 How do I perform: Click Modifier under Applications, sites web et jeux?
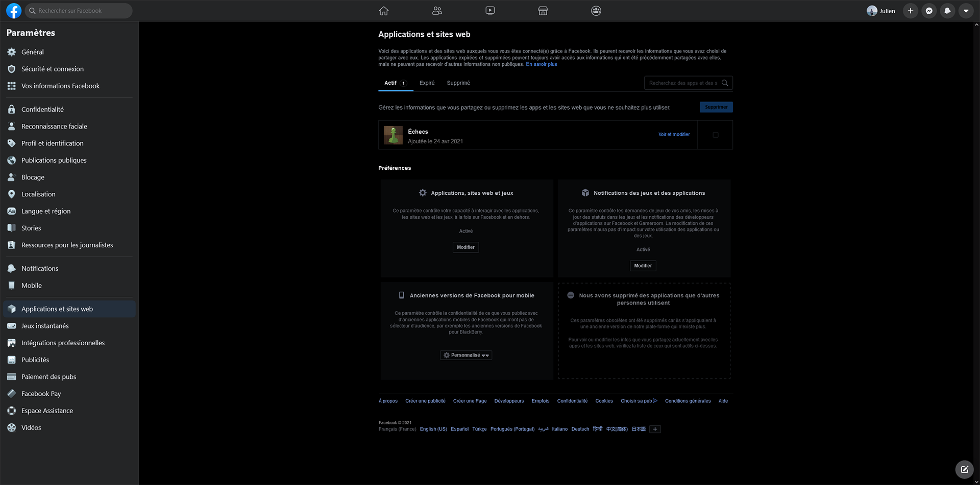[465, 247]
